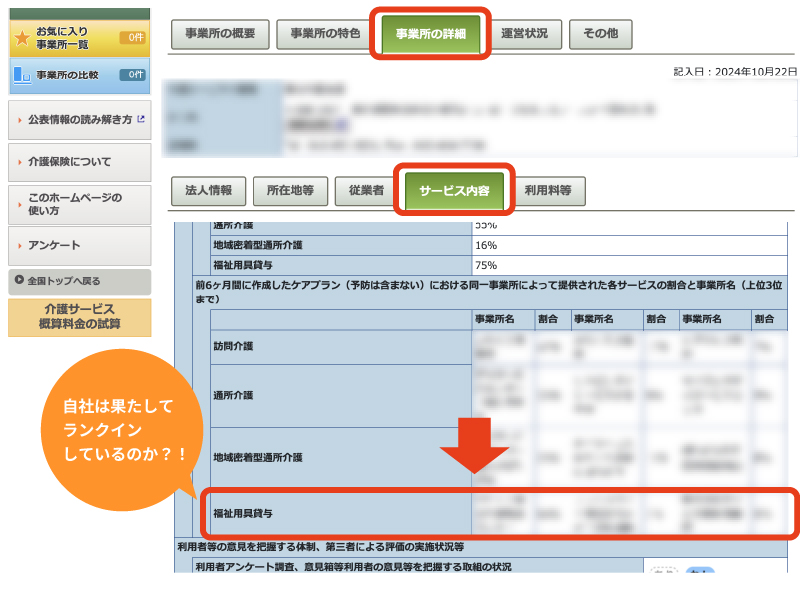
Task: Open the 運営状況 tab
Action: pyautogui.click(x=524, y=33)
